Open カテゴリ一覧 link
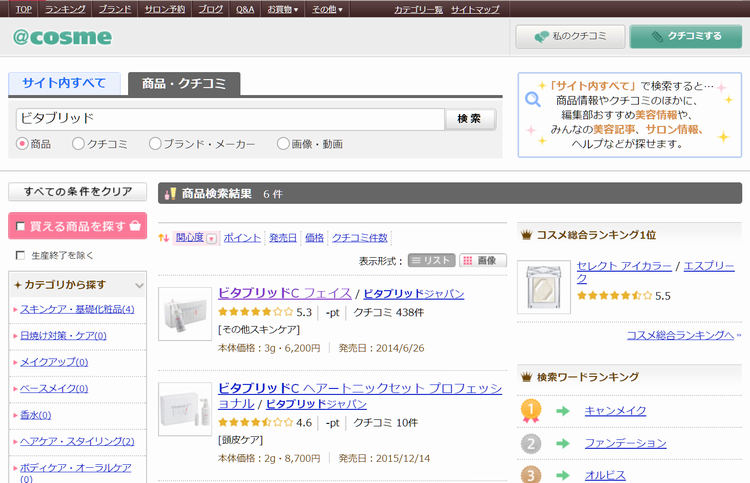The height and width of the screenshot is (483, 750). pos(419,10)
